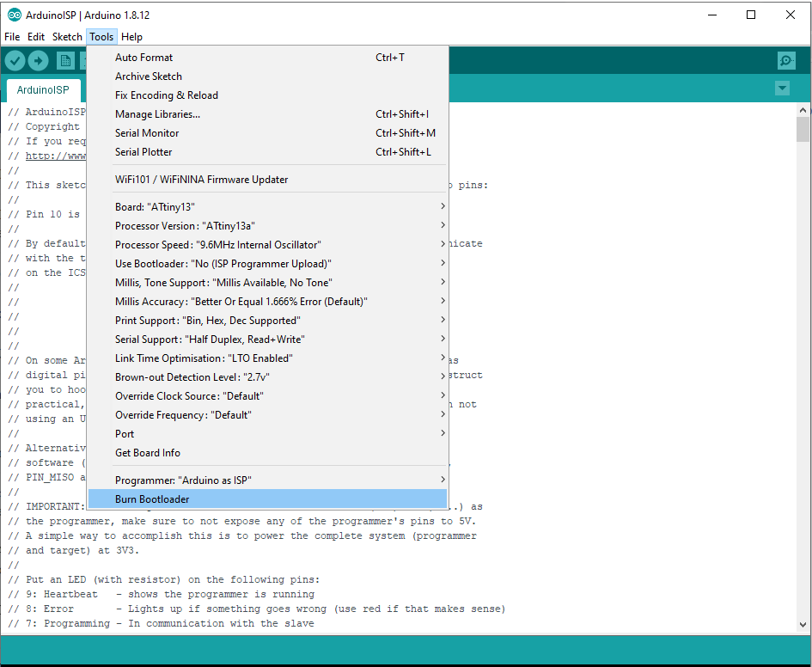The height and width of the screenshot is (667, 812).
Task: Open WiFi101 / WiFiNINA Firmware Updater
Action: click(267, 179)
